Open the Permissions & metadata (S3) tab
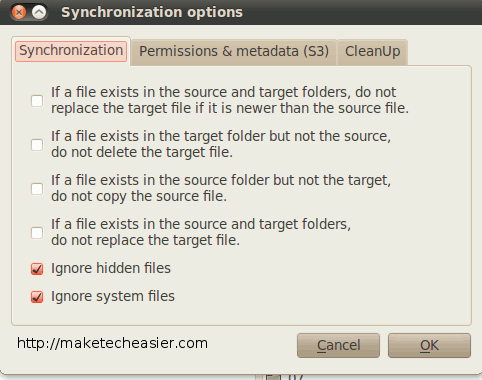Image resolution: width=482 pixels, height=380 pixels. (234, 52)
